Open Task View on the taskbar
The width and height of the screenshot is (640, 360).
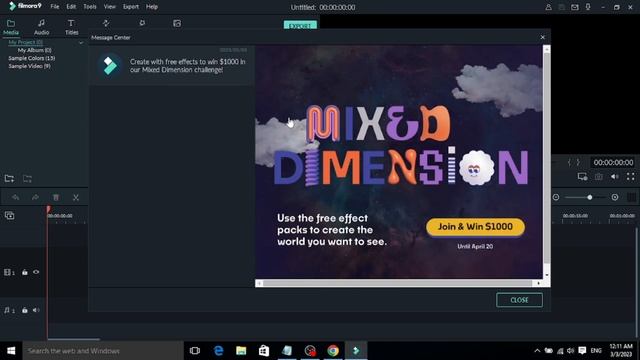pos(195,351)
